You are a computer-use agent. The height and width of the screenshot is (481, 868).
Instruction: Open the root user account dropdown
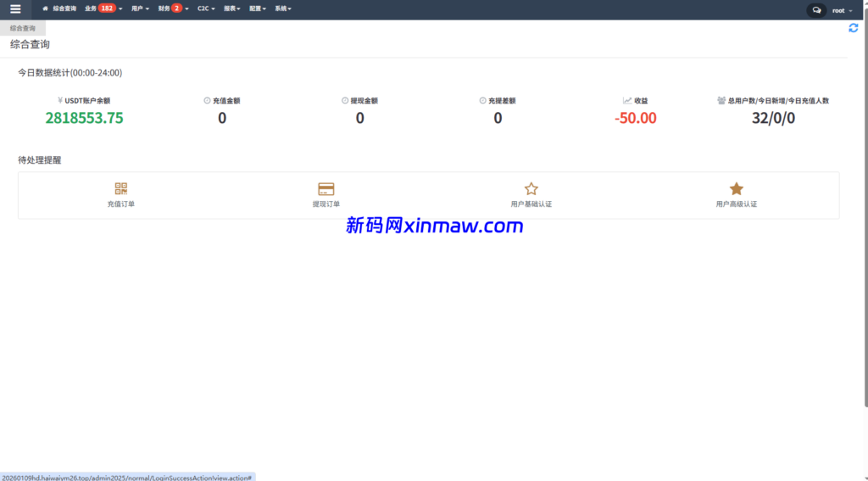coord(842,10)
